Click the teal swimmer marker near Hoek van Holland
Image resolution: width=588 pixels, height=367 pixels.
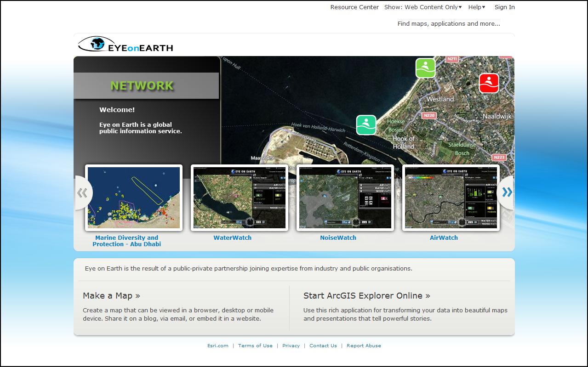tap(366, 125)
